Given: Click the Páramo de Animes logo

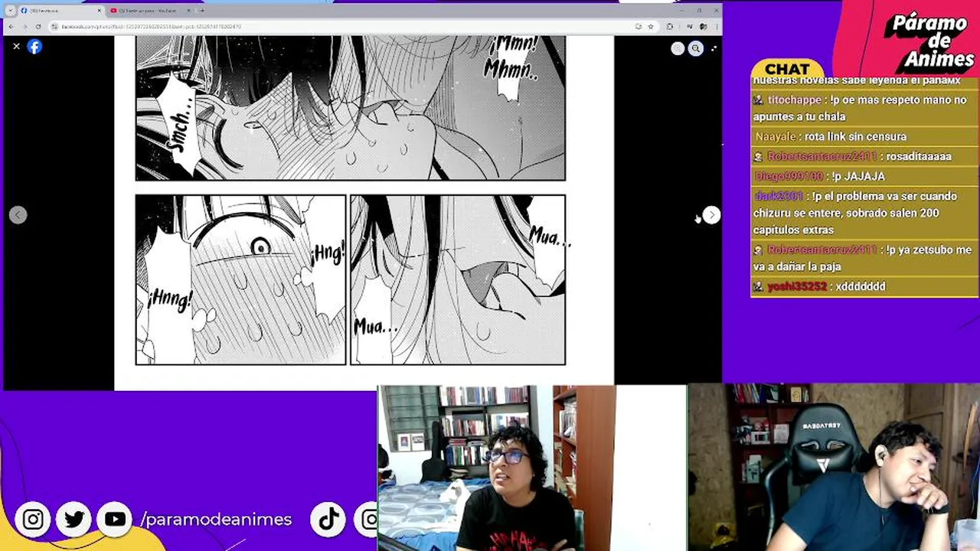Looking at the screenshot, I should click(929, 41).
